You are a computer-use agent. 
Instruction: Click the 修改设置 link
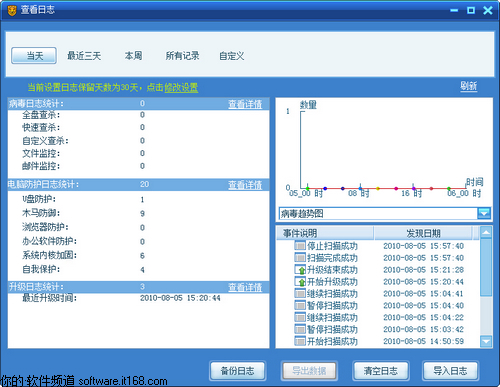point(181,88)
